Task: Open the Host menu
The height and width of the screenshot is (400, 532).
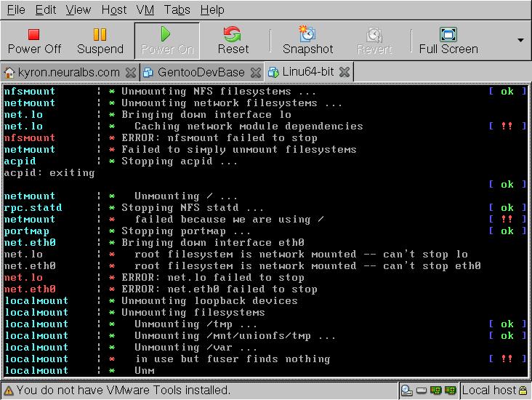Action: tap(114, 10)
